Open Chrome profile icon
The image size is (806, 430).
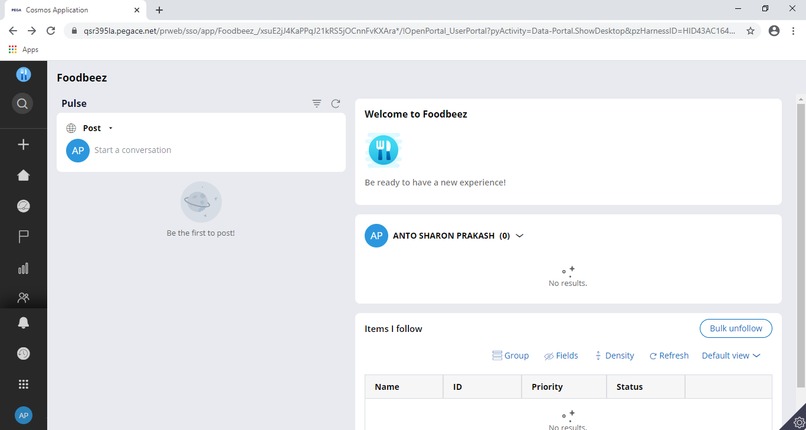pos(774,31)
